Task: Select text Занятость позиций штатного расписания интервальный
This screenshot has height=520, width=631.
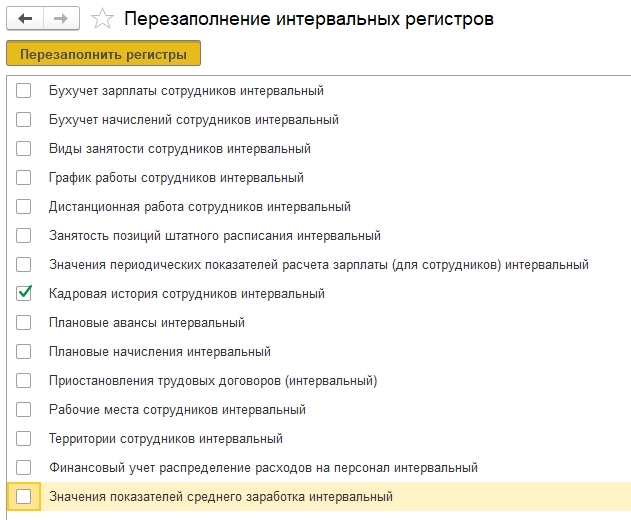Action: click(x=215, y=235)
